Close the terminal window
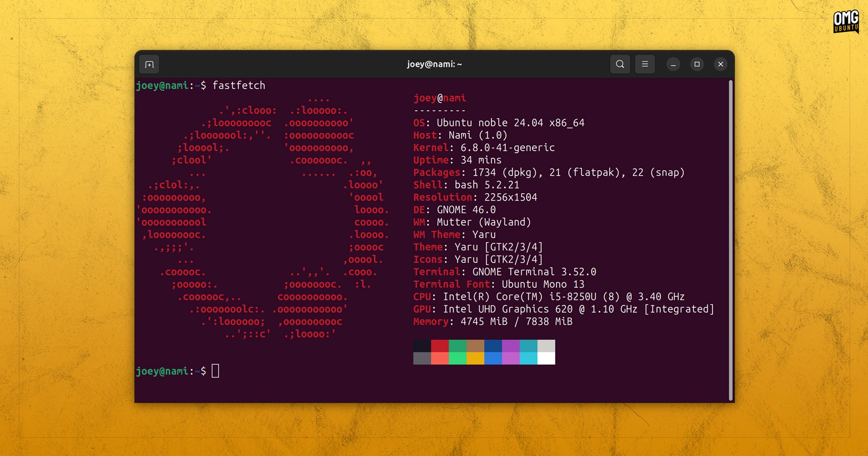 [x=721, y=64]
